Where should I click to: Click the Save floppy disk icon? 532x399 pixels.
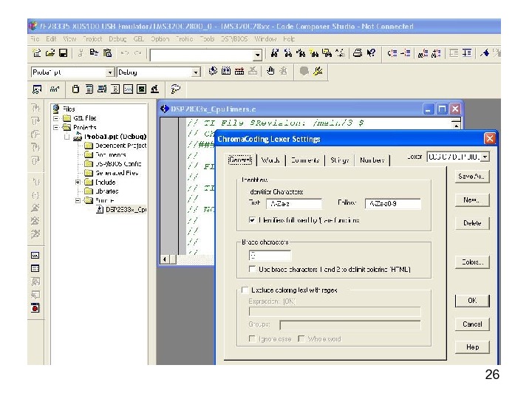coord(63,53)
